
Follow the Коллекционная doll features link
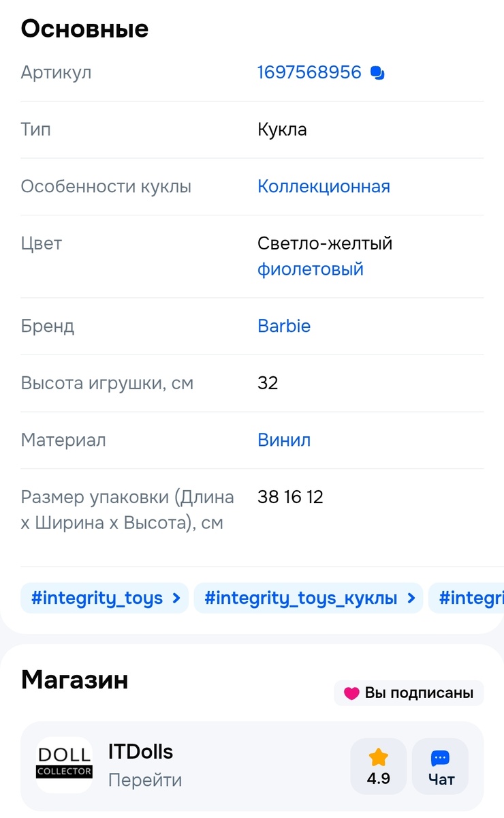(324, 186)
